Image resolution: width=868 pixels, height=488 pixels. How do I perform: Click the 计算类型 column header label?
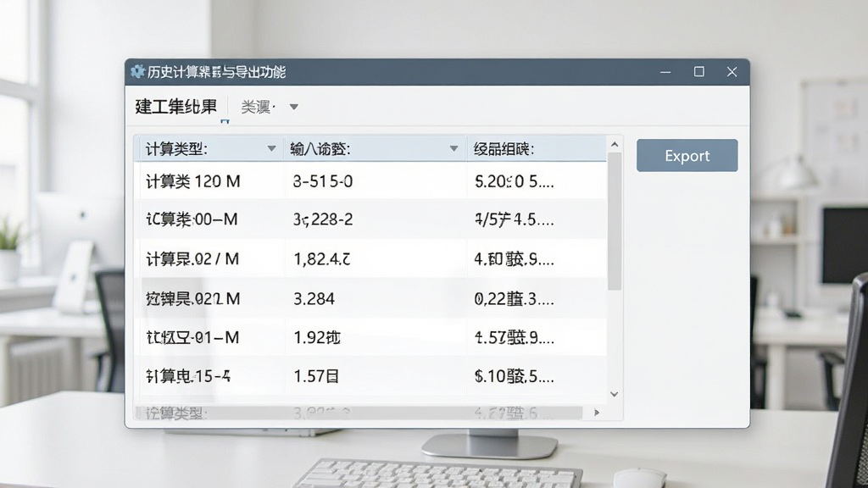point(176,149)
